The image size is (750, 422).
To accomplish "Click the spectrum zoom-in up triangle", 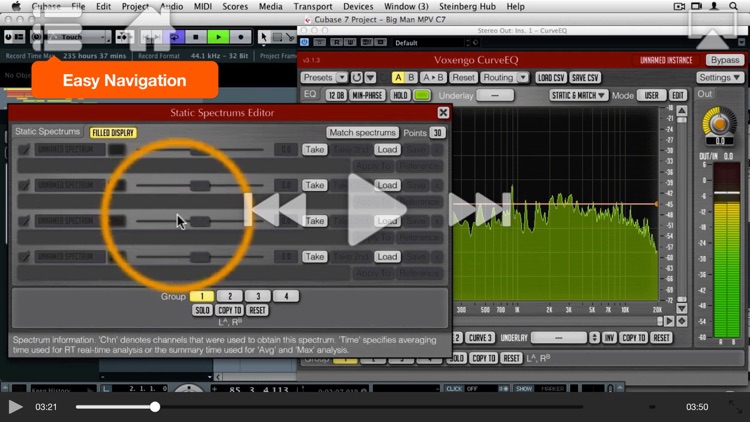I will pyautogui.click(x=682, y=111).
